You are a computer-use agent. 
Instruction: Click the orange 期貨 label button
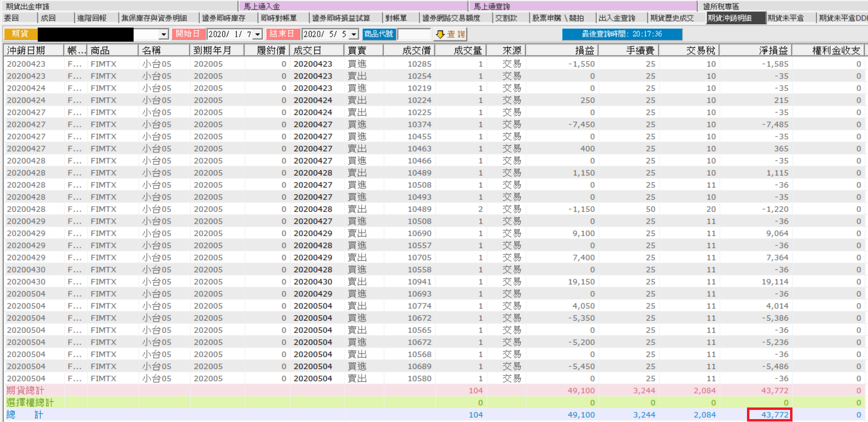pyautogui.click(x=20, y=34)
